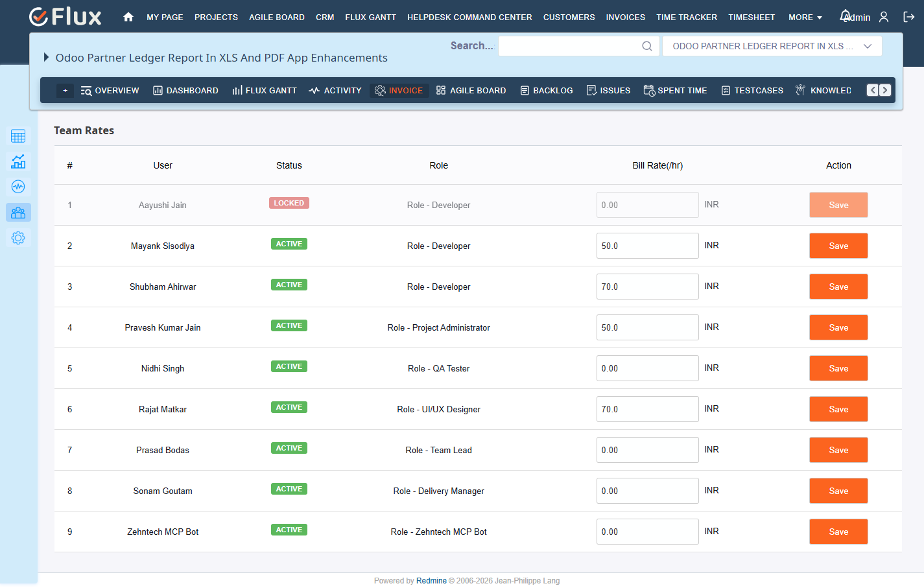Viewport: 924px width, 588px height.
Task: Open the Testcases tab
Action: [x=752, y=91]
